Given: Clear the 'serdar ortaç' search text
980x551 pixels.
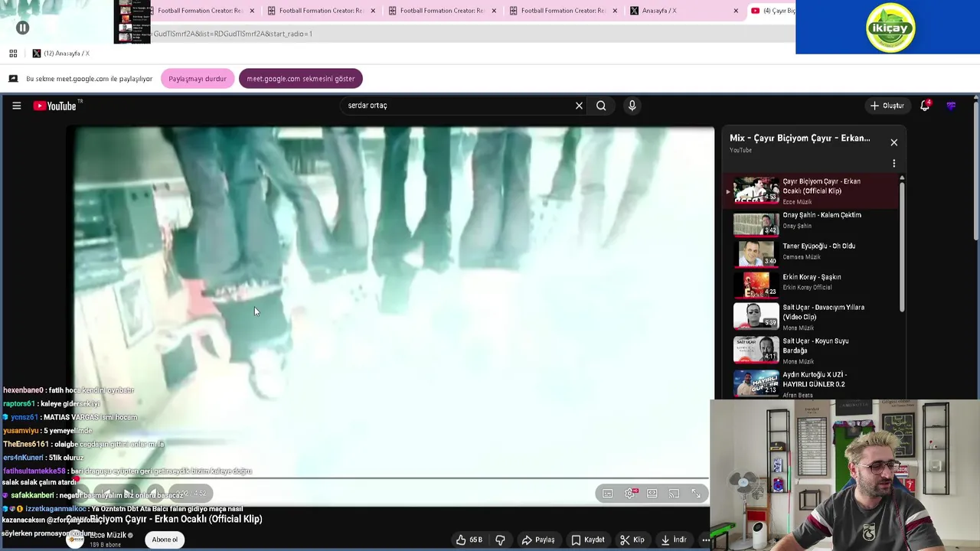Looking at the screenshot, I should (579, 106).
